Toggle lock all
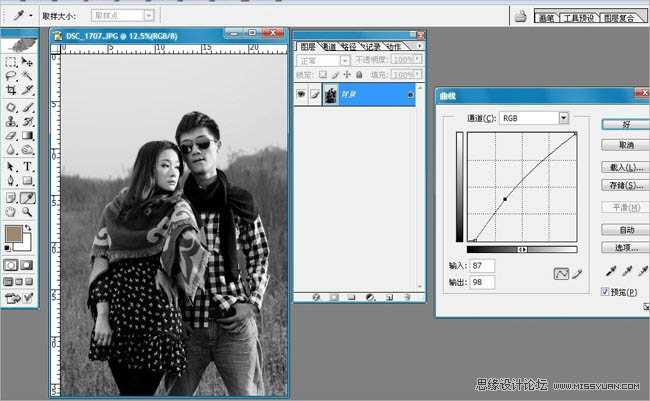The width and height of the screenshot is (650, 401). [359, 75]
